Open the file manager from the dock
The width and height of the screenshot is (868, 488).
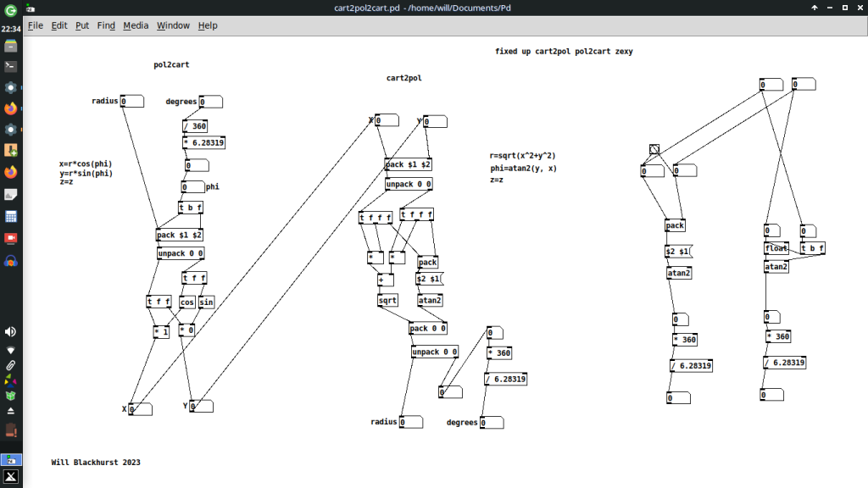click(10, 46)
